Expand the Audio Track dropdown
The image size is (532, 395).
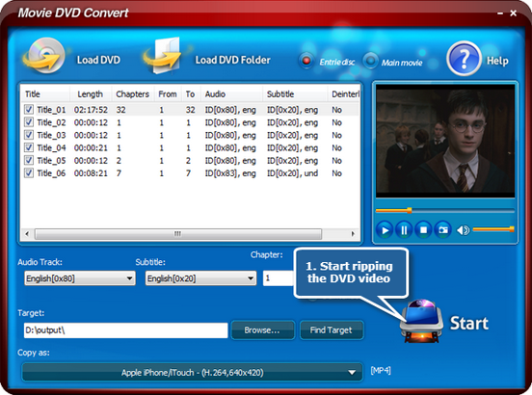80,278
